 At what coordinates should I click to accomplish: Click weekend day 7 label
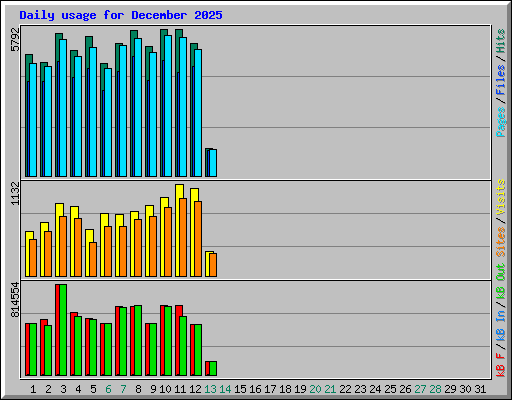[123, 389]
